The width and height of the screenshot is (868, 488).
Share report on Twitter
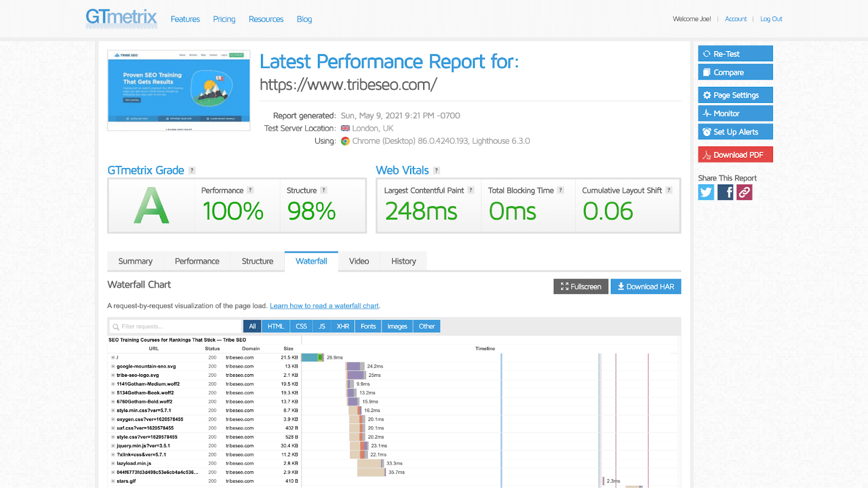tap(706, 192)
